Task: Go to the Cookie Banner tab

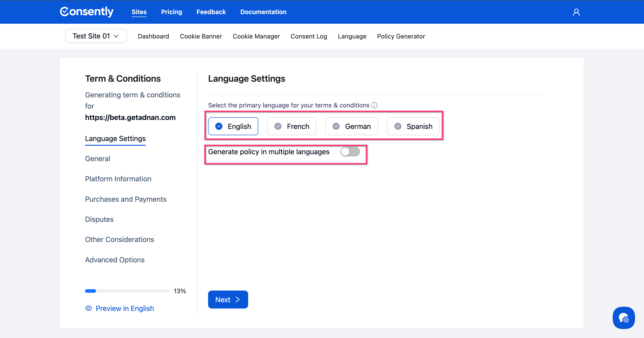Action: tap(201, 36)
